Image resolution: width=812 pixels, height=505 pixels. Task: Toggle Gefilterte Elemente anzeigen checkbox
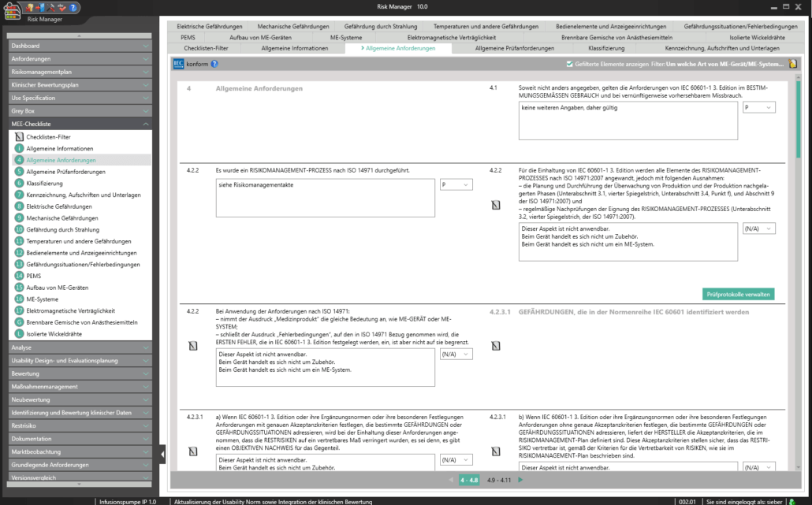(570, 64)
